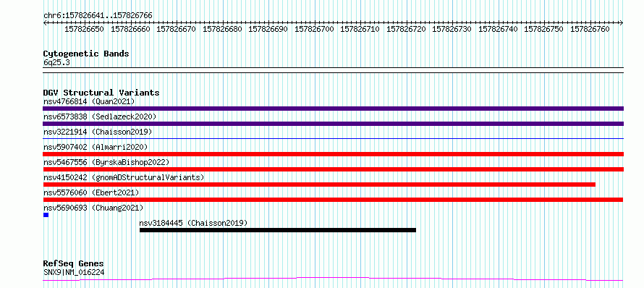Click the nsv4766814 (Quan2021) label

(x=89, y=101)
